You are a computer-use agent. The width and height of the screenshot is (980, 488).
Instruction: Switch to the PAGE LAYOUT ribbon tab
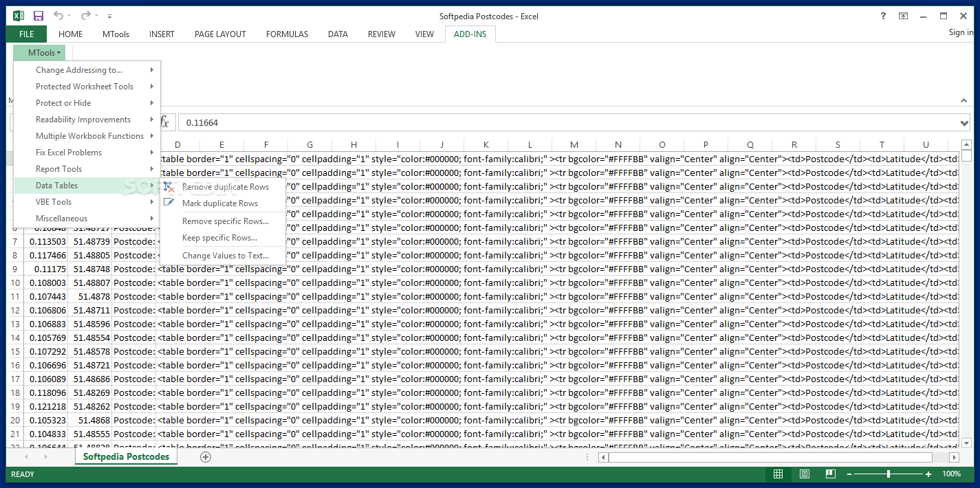[x=220, y=34]
